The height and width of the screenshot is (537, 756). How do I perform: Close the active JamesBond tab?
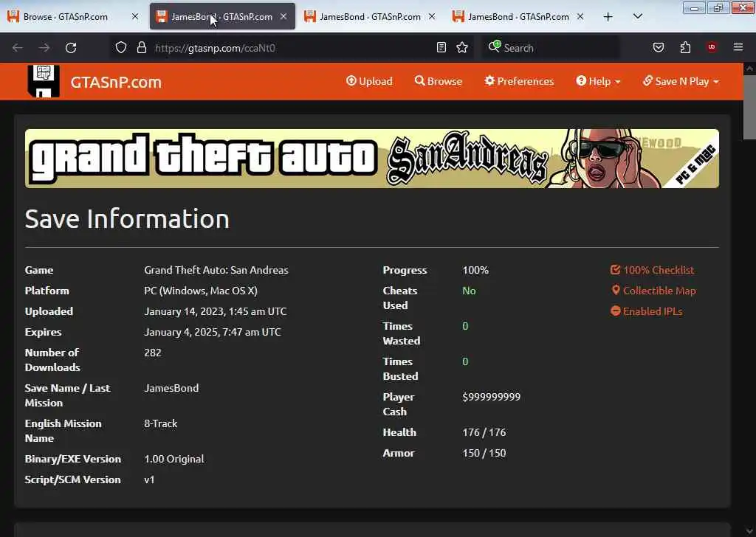tap(283, 16)
